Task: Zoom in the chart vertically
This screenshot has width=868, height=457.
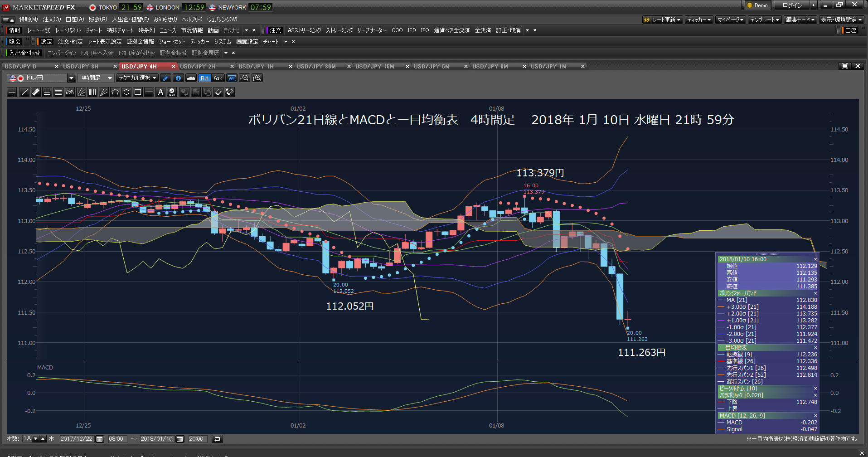Action: tap(257, 78)
